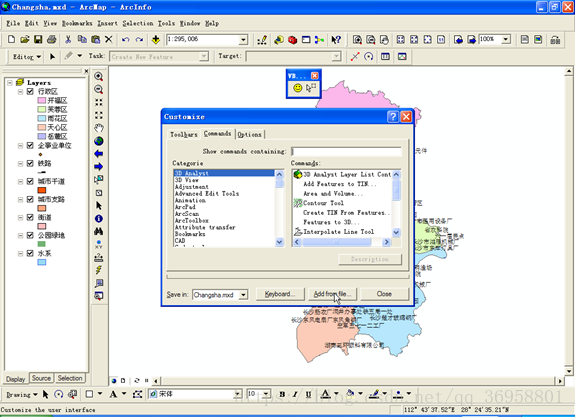Click the Underline formatting icon
575x417 pixels.
[x=308, y=394]
